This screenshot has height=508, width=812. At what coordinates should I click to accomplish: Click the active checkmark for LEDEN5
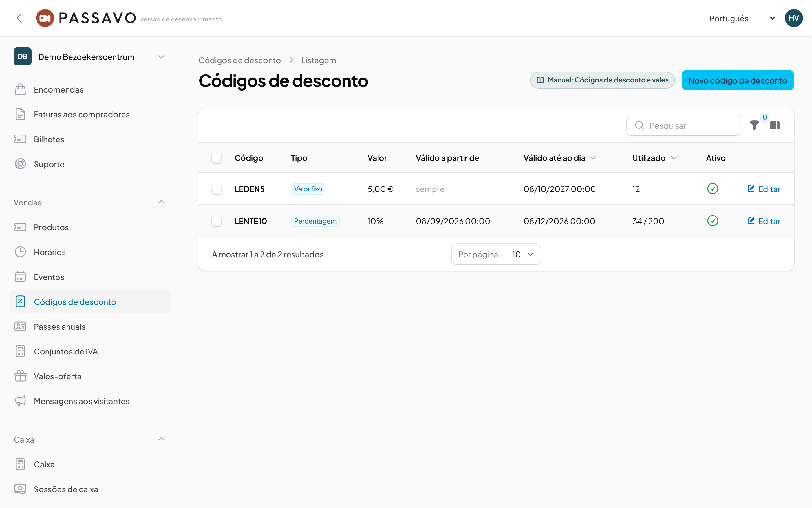point(712,189)
